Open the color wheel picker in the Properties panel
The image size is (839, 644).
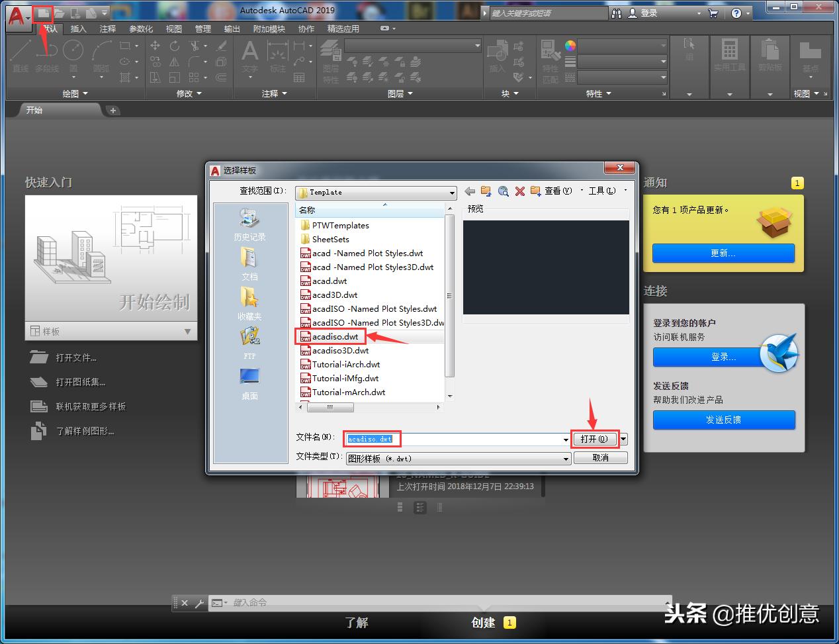tap(570, 45)
